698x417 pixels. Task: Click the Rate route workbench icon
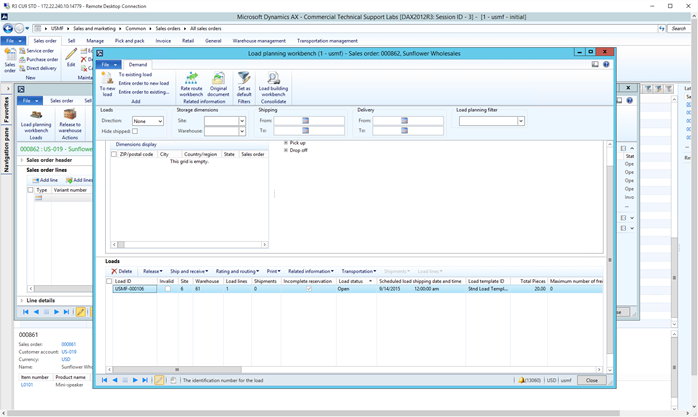[x=190, y=78]
